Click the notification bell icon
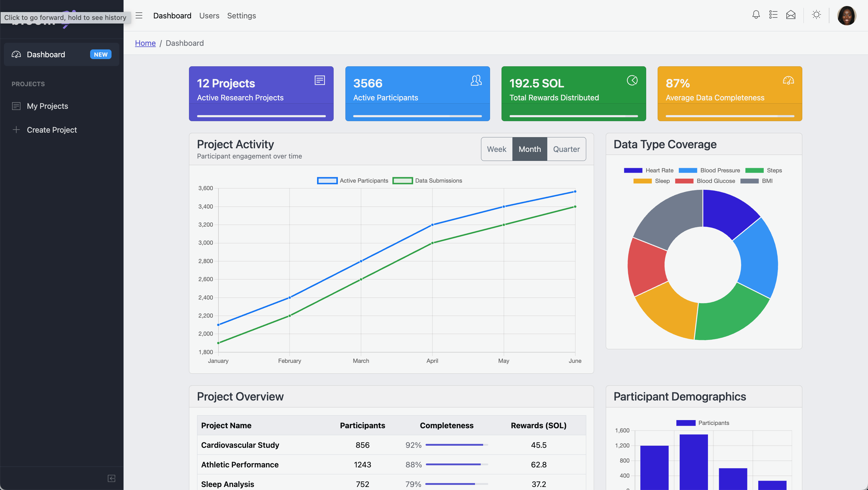The width and height of the screenshot is (868, 490). pyautogui.click(x=756, y=15)
